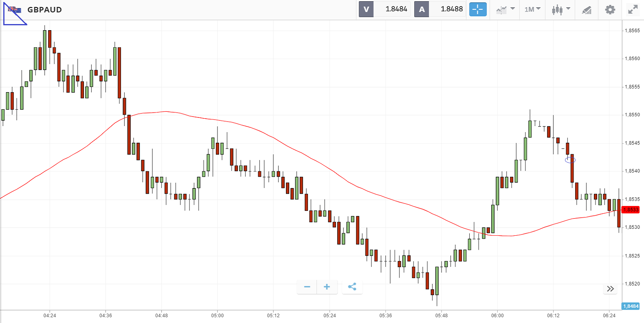Click the 1,8545 price axis label
Screen dimensions: 644x323
(632, 143)
